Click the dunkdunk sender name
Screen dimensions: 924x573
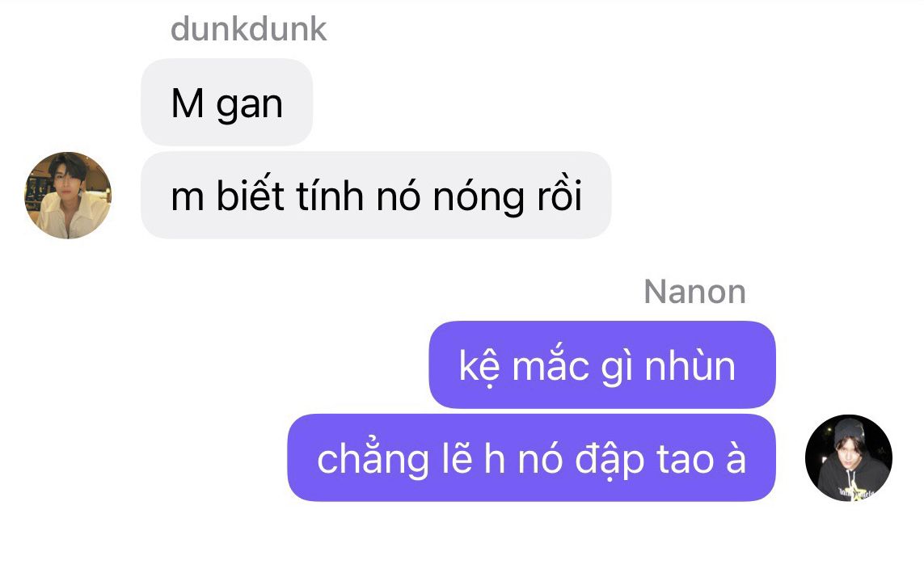(x=248, y=29)
